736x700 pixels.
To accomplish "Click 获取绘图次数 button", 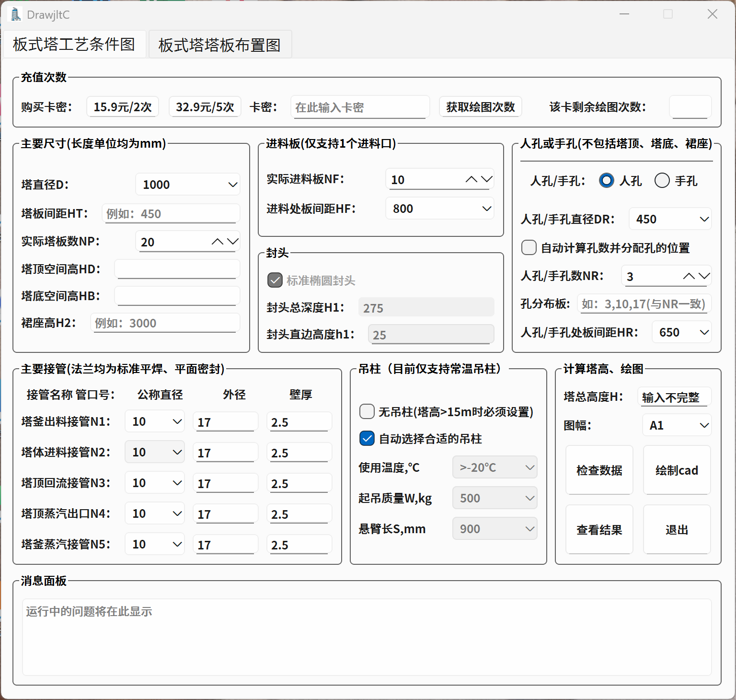I will click(481, 106).
